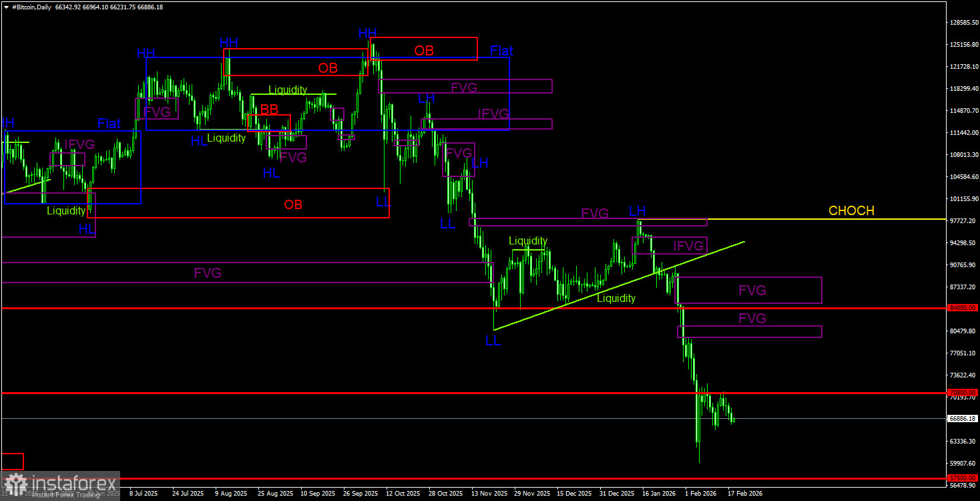Select the ascending green liquidity trendline
This screenshot has width=980, height=501.
(x=618, y=286)
